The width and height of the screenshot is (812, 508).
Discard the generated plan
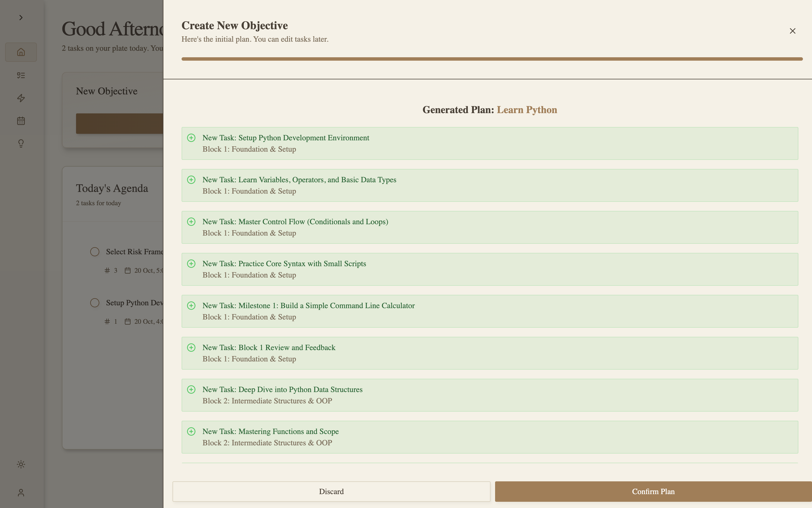(331, 492)
